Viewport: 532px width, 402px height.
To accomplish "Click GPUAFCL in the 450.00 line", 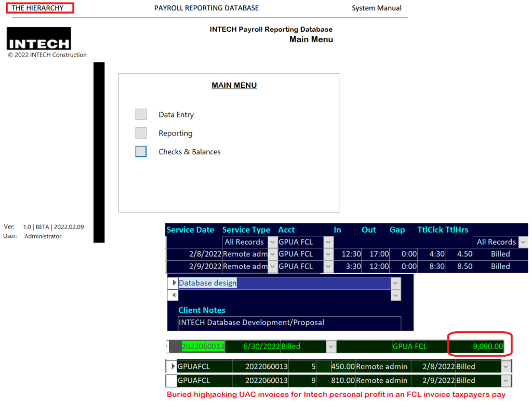I will pyautogui.click(x=205, y=366).
